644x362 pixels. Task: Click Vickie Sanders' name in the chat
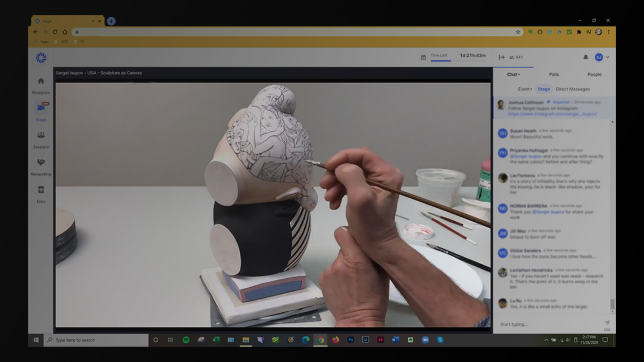pos(525,250)
